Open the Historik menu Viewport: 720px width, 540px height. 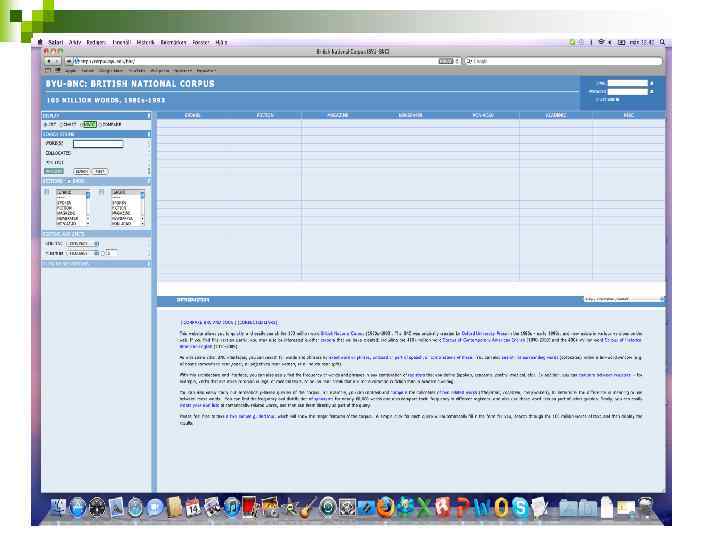click(x=146, y=42)
